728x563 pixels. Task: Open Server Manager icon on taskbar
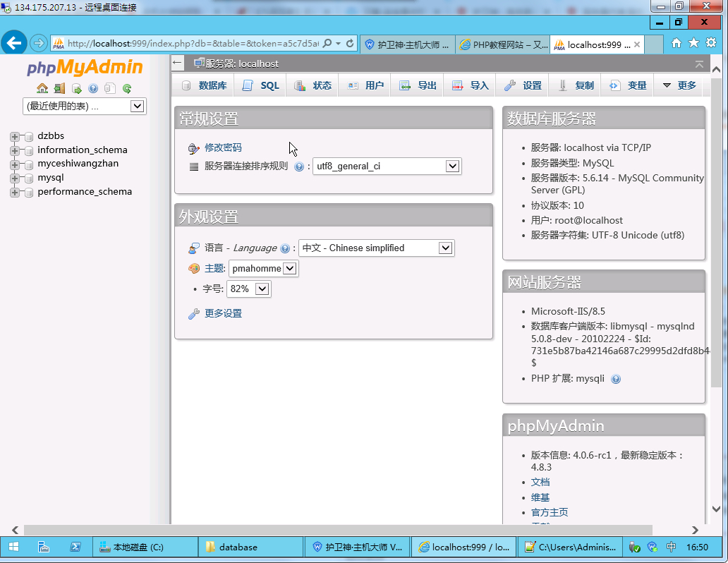tap(44, 547)
